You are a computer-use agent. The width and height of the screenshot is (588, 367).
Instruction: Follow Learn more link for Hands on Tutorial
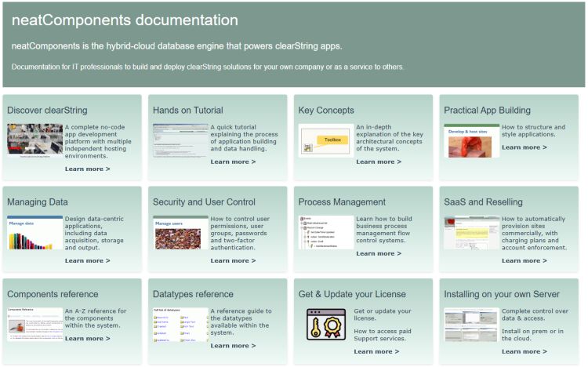233,162
